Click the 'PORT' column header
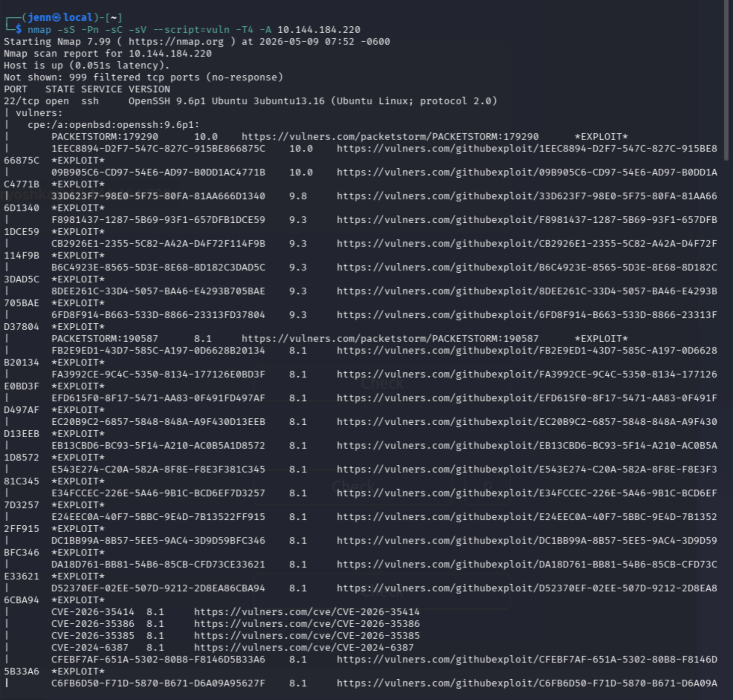The image size is (733, 700). [16, 89]
